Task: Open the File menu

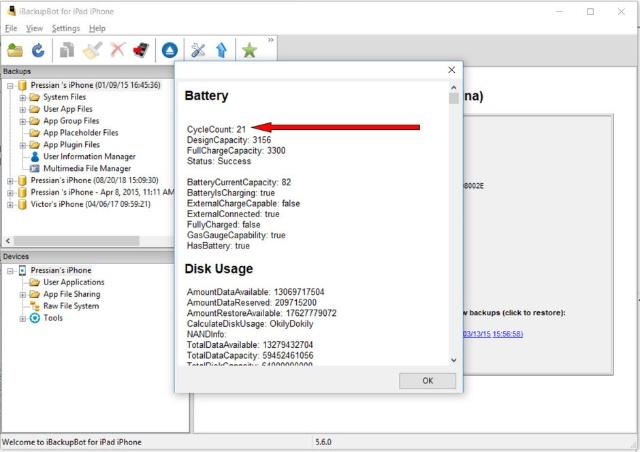Action: coord(11,28)
